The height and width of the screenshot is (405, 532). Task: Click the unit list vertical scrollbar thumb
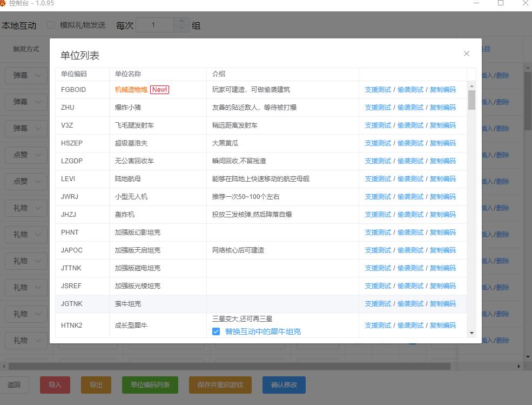pos(472,100)
